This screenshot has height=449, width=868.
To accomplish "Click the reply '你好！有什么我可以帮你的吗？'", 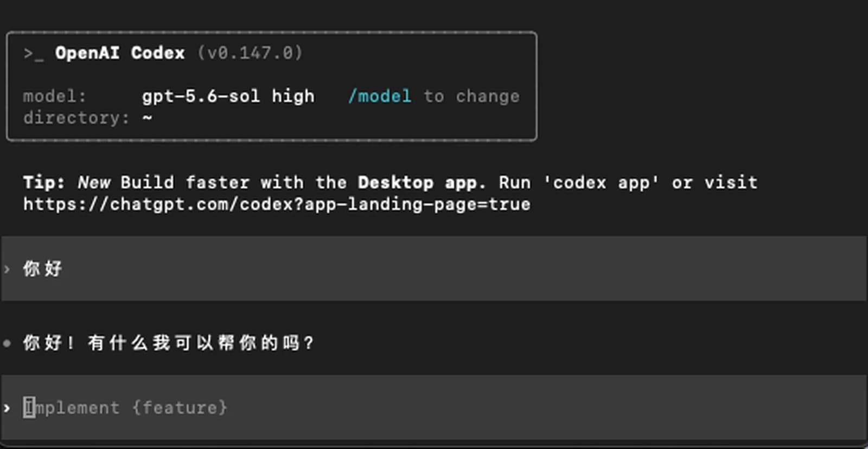I will click(168, 343).
